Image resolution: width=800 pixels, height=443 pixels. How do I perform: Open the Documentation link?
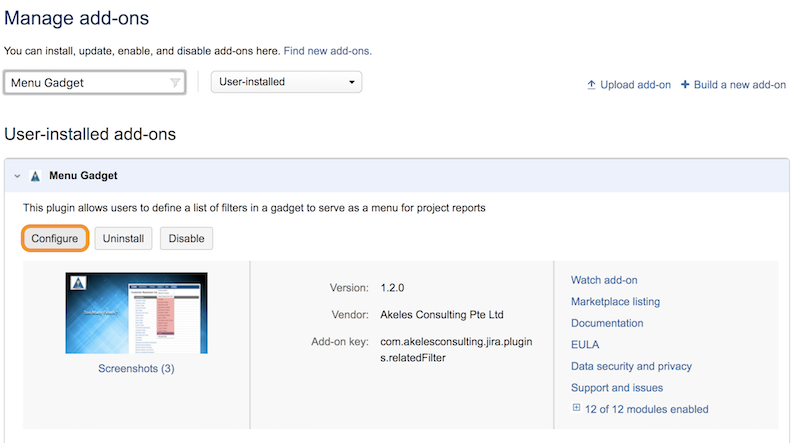tap(607, 323)
